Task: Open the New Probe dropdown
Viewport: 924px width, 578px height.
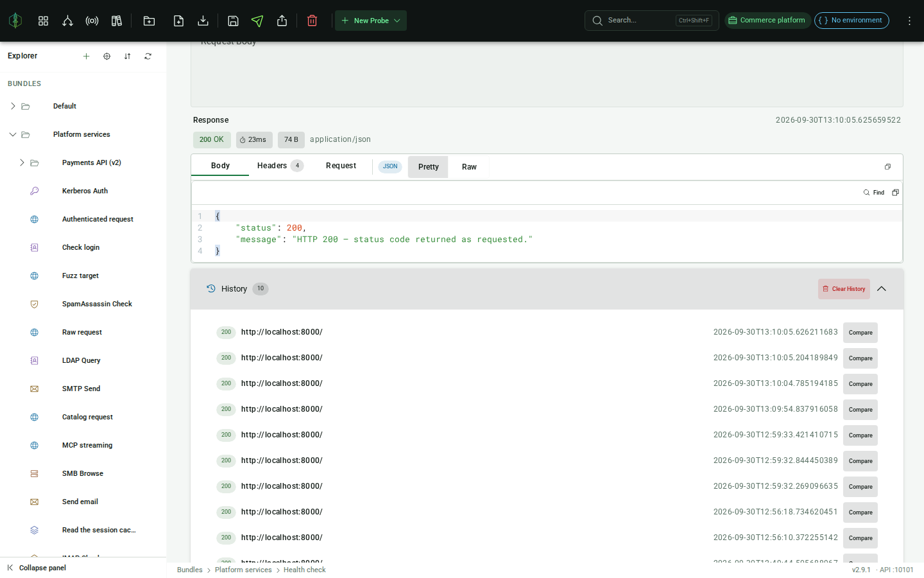Action: (x=371, y=21)
